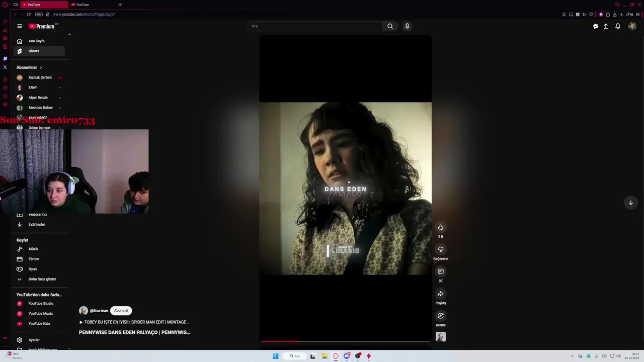The width and height of the screenshot is (644, 362).
Task: Click the address bar URL
Action: 84,14
